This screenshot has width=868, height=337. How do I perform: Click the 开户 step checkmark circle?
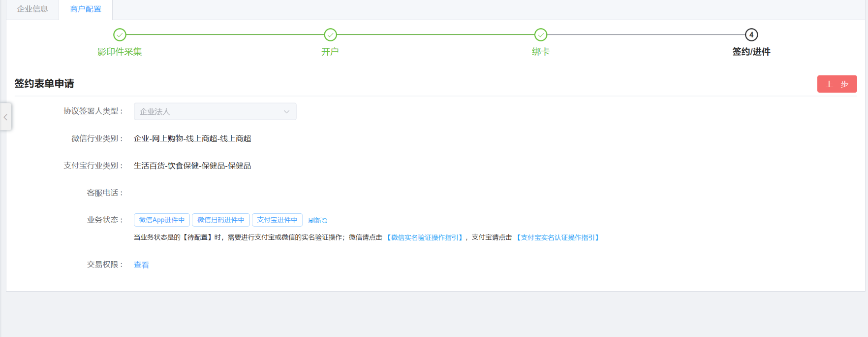330,35
